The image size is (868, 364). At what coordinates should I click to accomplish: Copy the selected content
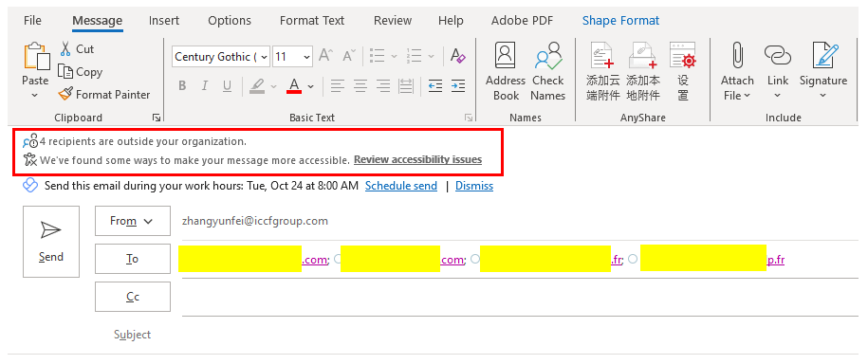tap(81, 72)
